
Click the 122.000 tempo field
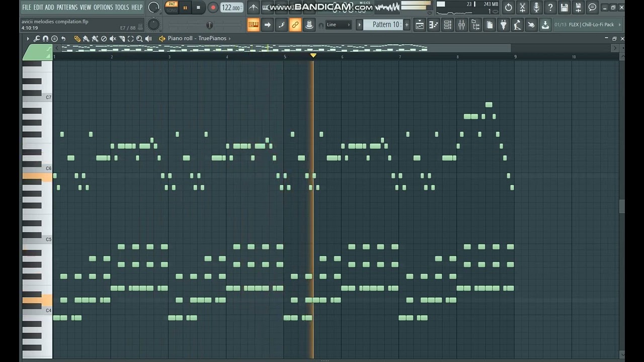click(231, 8)
